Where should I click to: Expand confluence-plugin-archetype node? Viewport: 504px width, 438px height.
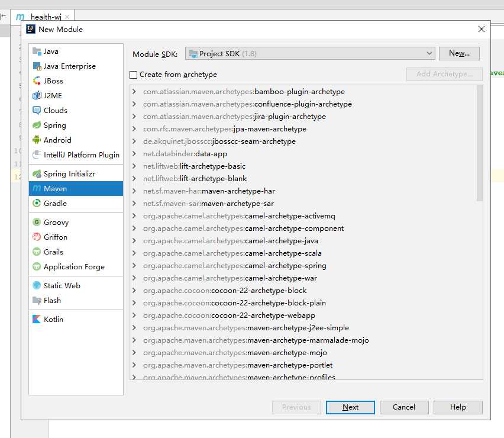coord(134,104)
